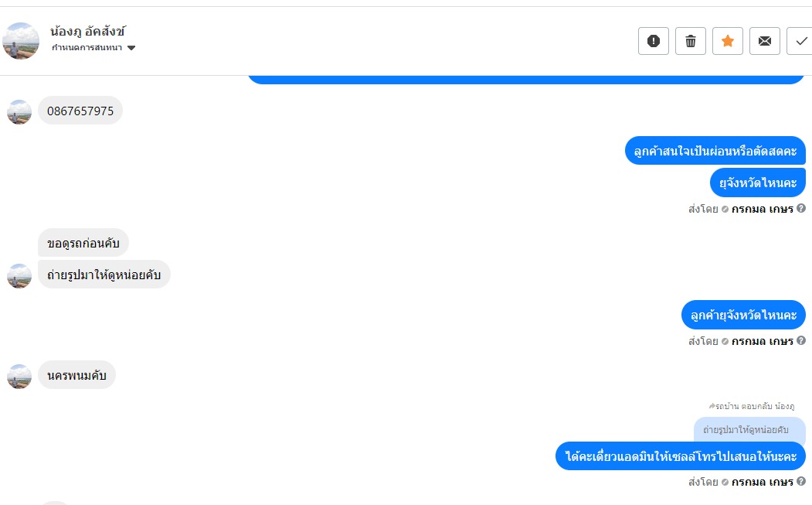Click the avatar next to the นครพนมคับ message
This screenshot has height=505, width=812.
[x=19, y=376]
